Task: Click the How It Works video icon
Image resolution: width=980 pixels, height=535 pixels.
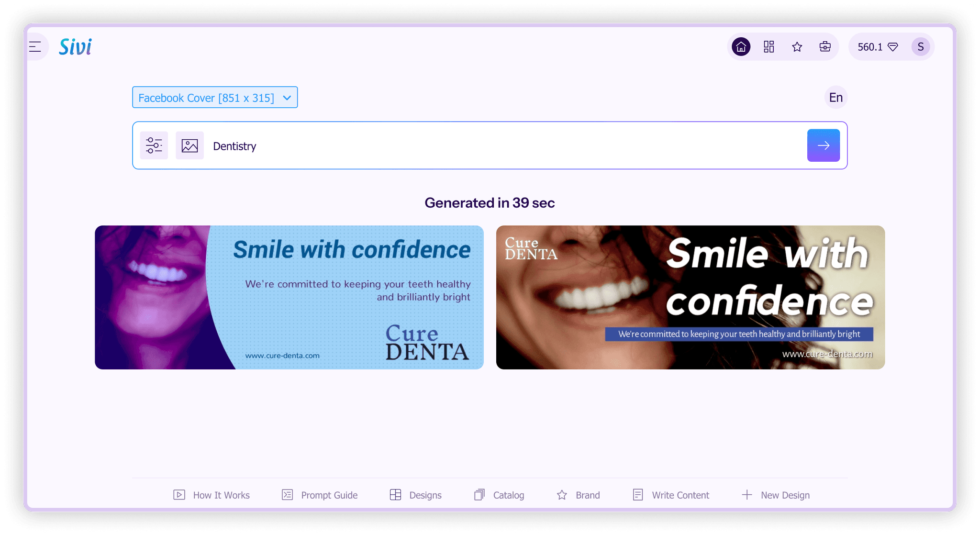Action: click(x=179, y=495)
